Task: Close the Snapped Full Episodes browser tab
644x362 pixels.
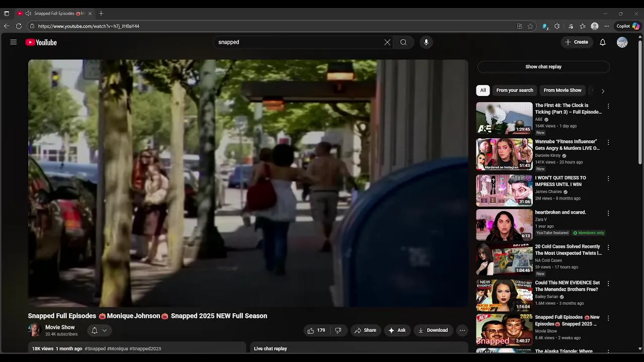Action: pos(90,14)
